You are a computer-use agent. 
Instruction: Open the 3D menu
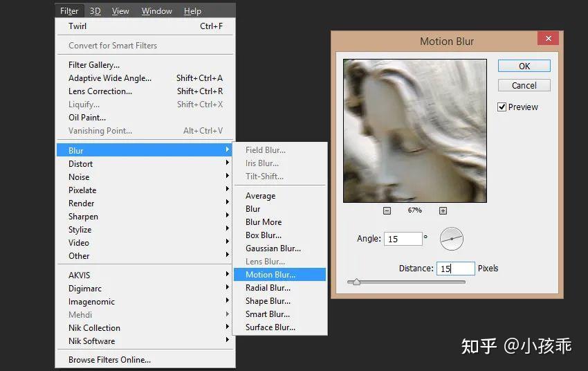(x=95, y=11)
